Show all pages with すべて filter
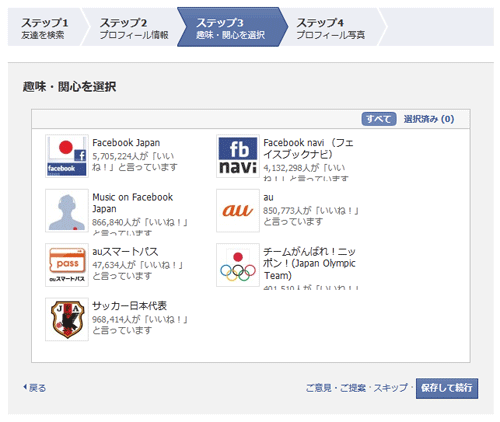Viewport: 500px width, 422px height. point(379,119)
